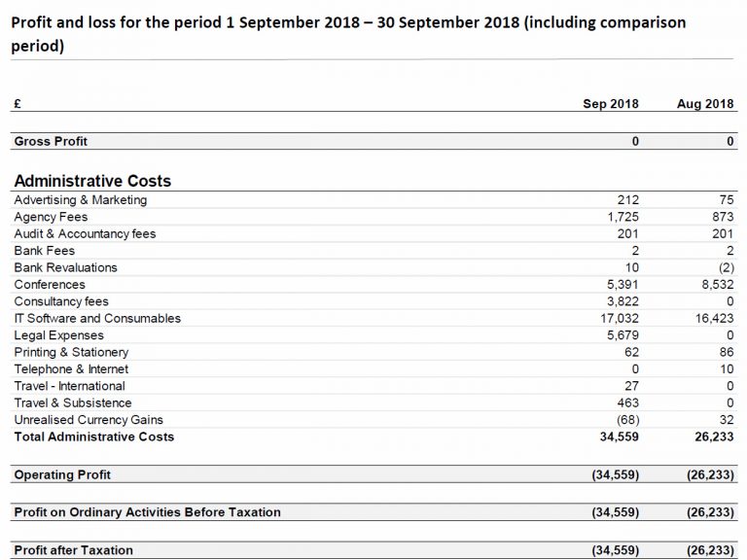This screenshot has width=747, height=560.
Task: Select the Consultancy fees row label
Action: coord(61,301)
